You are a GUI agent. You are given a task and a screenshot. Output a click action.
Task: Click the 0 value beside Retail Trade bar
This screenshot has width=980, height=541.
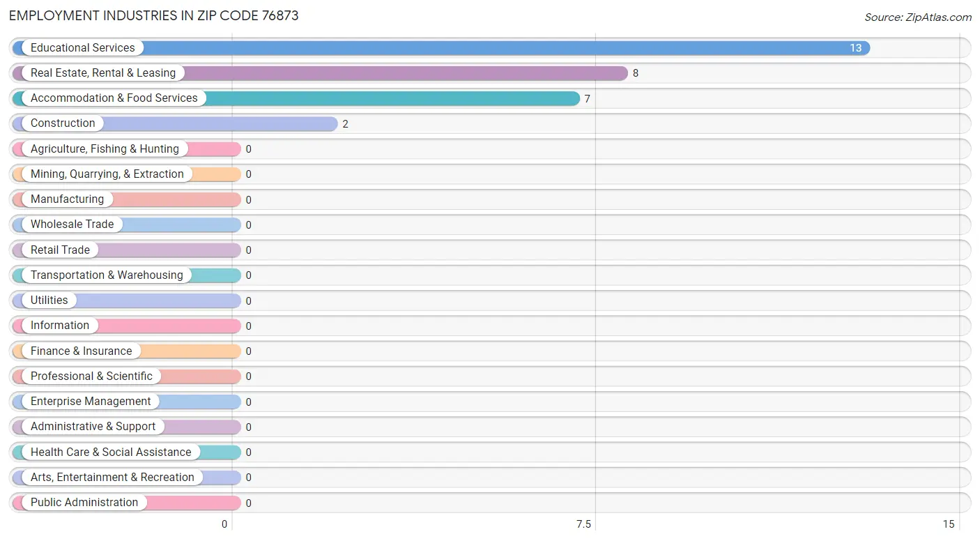(248, 250)
